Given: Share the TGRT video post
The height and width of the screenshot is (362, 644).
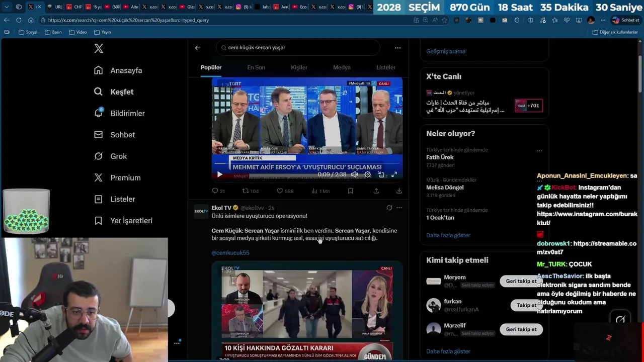Looking at the screenshot, I should (x=376, y=191).
